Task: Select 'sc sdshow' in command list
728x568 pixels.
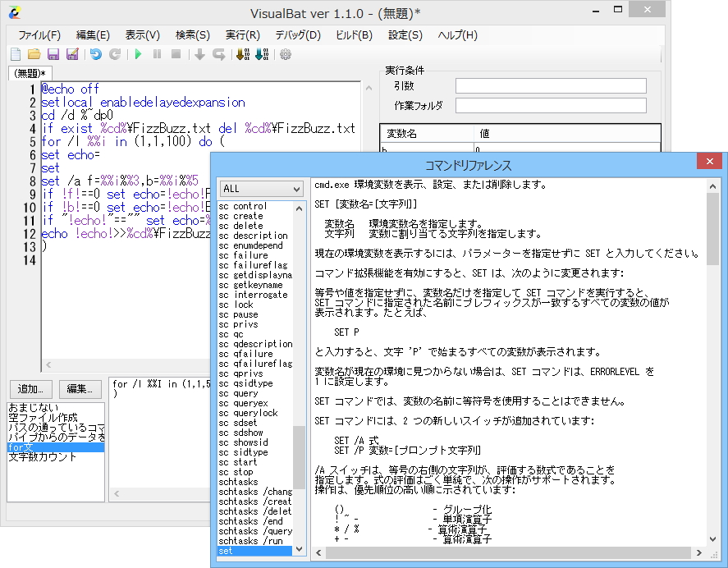Action: coord(255,433)
